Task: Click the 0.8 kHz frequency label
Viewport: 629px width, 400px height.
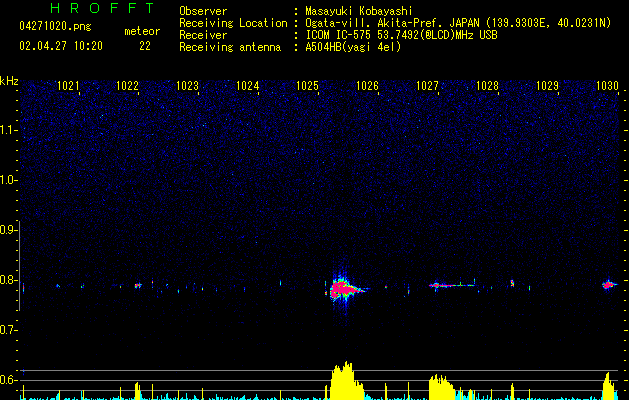Action: click(x=8, y=280)
